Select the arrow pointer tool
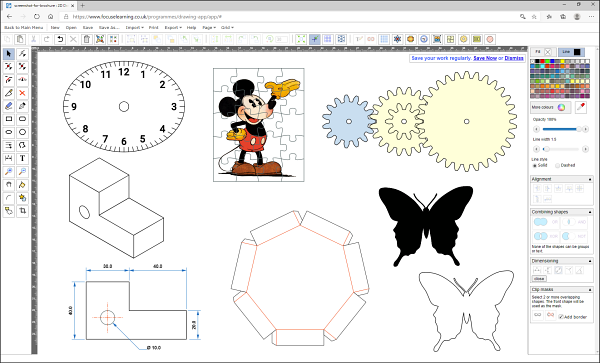600x363 pixels. click(x=9, y=54)
